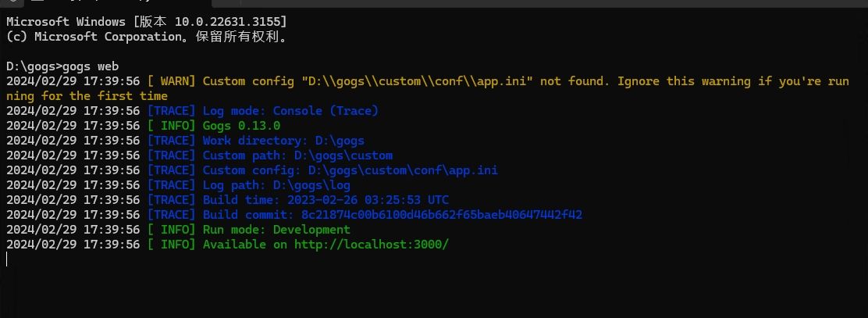868x318 pixels.
Task: Click the "Custom config" trace line path
Action: tap(403, 170)
